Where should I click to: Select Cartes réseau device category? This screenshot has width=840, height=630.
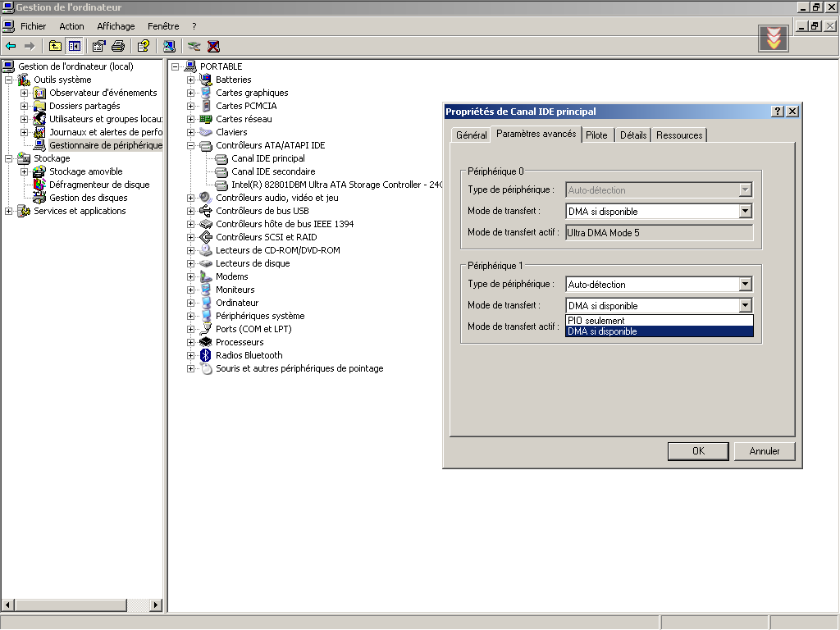(244, 119)
